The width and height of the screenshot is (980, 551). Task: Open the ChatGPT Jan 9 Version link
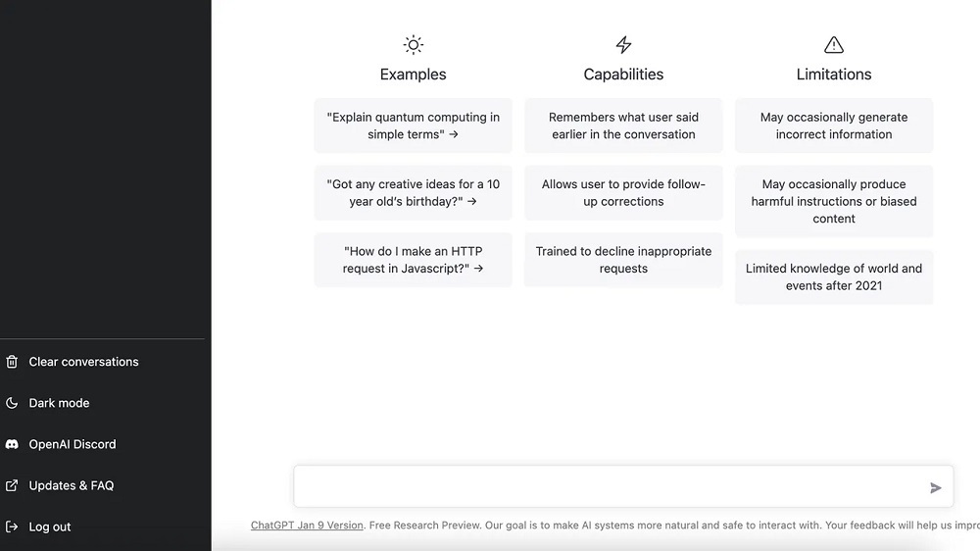[307, 526]
